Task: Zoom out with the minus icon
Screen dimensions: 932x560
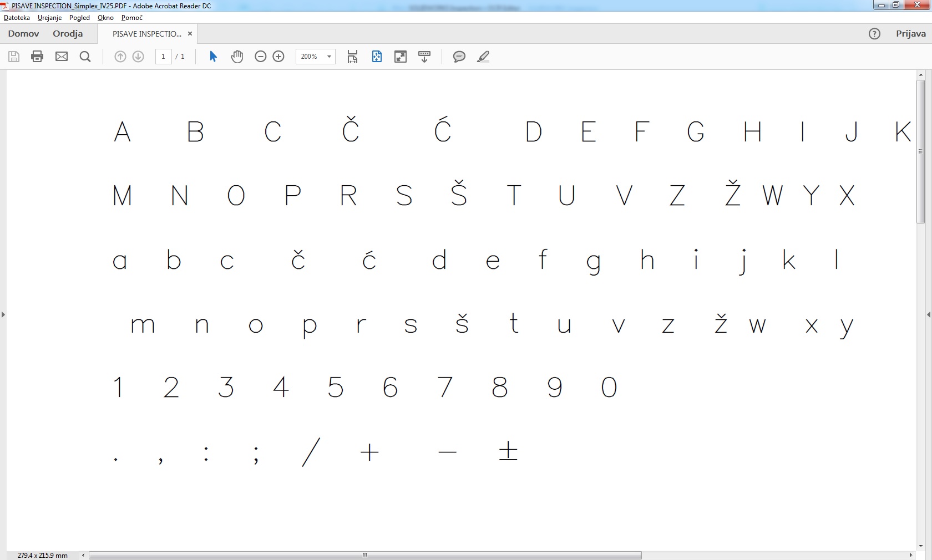Action: 260,57
